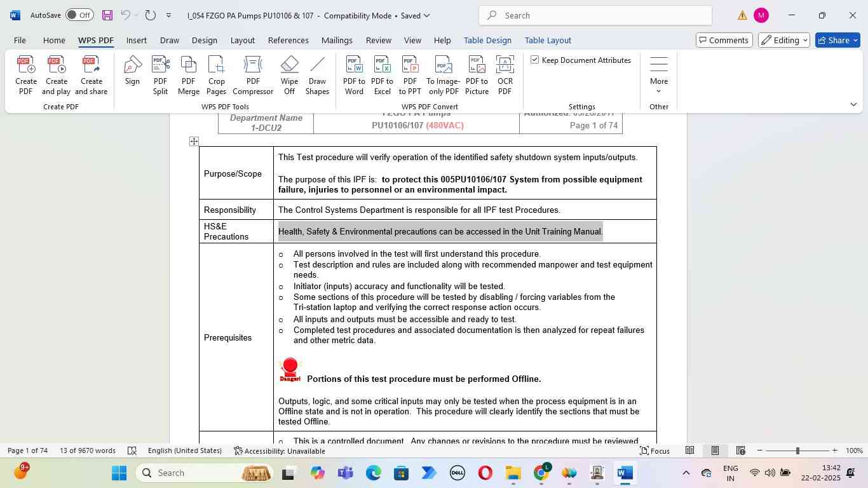868x488 pixels.
Task: Click the 100% zoom level
Action: point(854,451)
